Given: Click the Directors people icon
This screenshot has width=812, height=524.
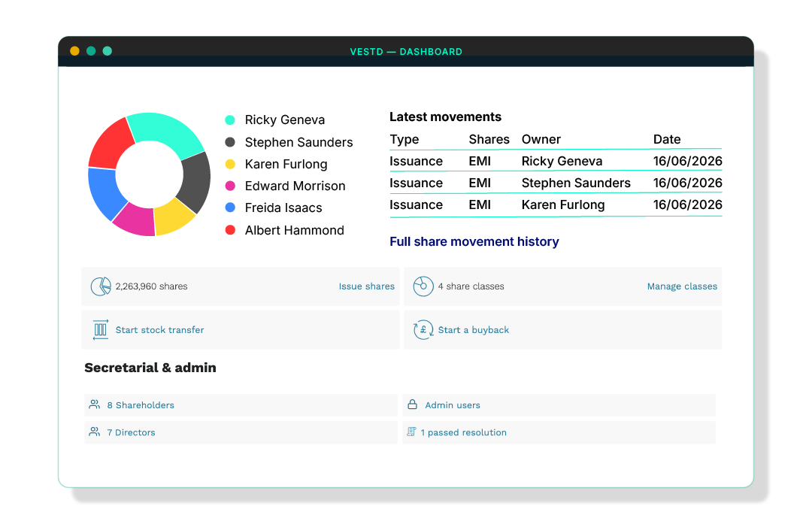Looking at the screenshot, I should tap(94, 432).
